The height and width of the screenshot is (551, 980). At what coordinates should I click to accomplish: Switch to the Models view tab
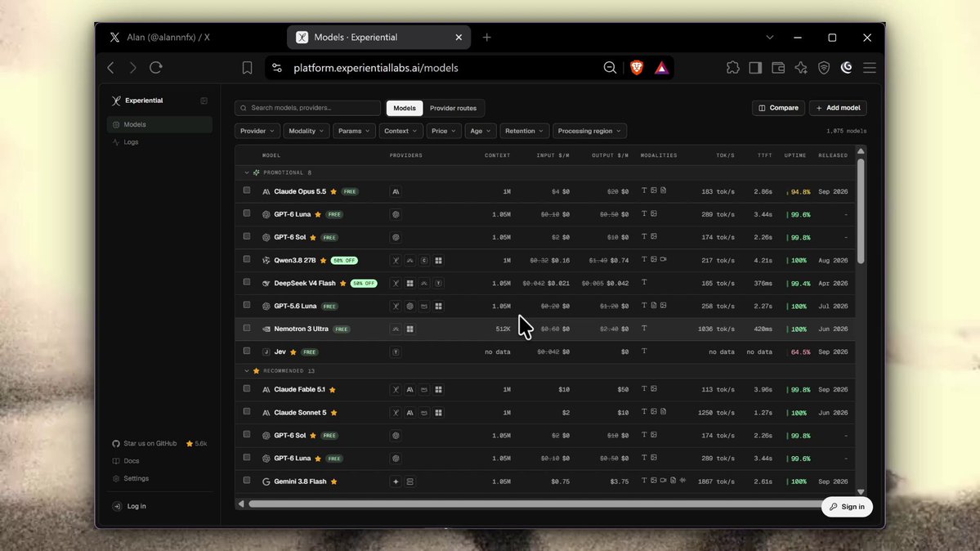point(405,108)
